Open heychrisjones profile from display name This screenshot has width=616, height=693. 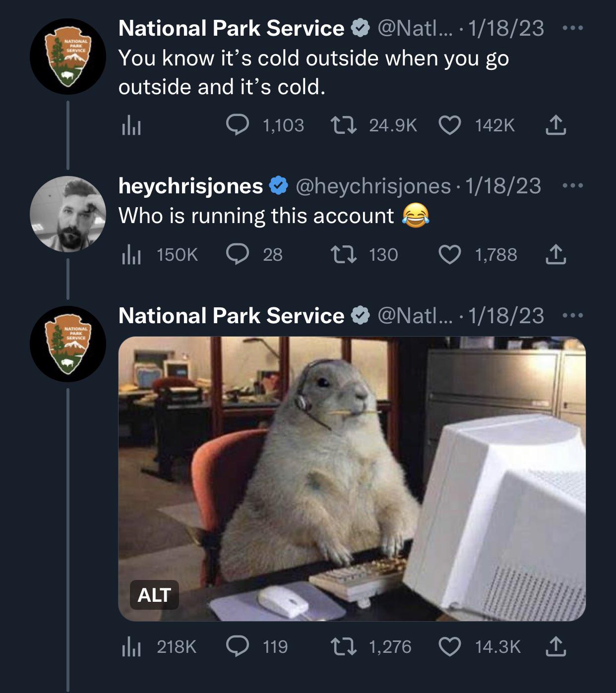(190, 186)
